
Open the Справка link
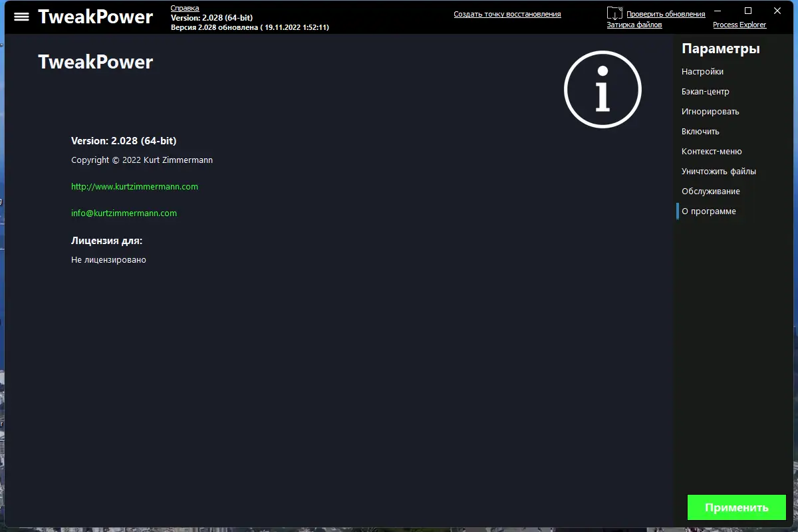tap(185, 8)
